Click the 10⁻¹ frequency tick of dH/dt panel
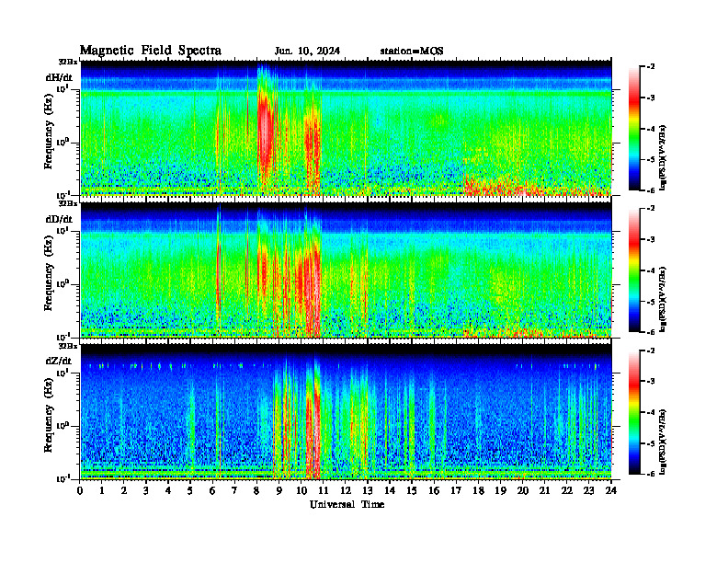Image resolution: width=728 pixels, height=563 pixels. coord(63,194)
